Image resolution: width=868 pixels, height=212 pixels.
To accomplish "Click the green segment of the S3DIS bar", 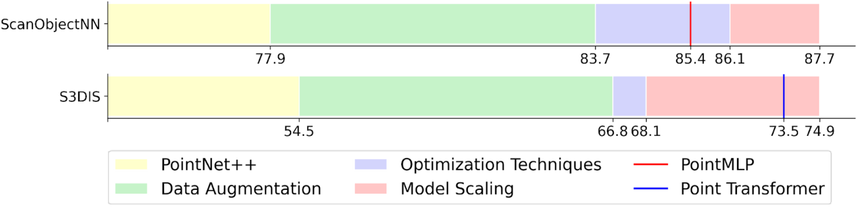I will (456, 96).
